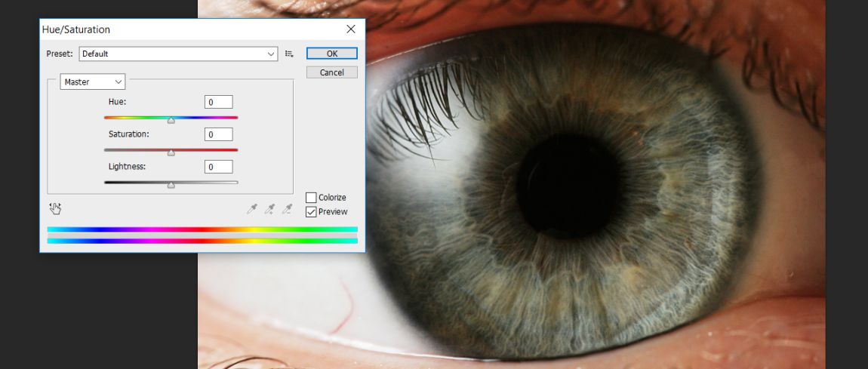Image resolution: width=868 pixels, height=369 pixels.
Task: Click the Preset label
Action: coord(60,54)
